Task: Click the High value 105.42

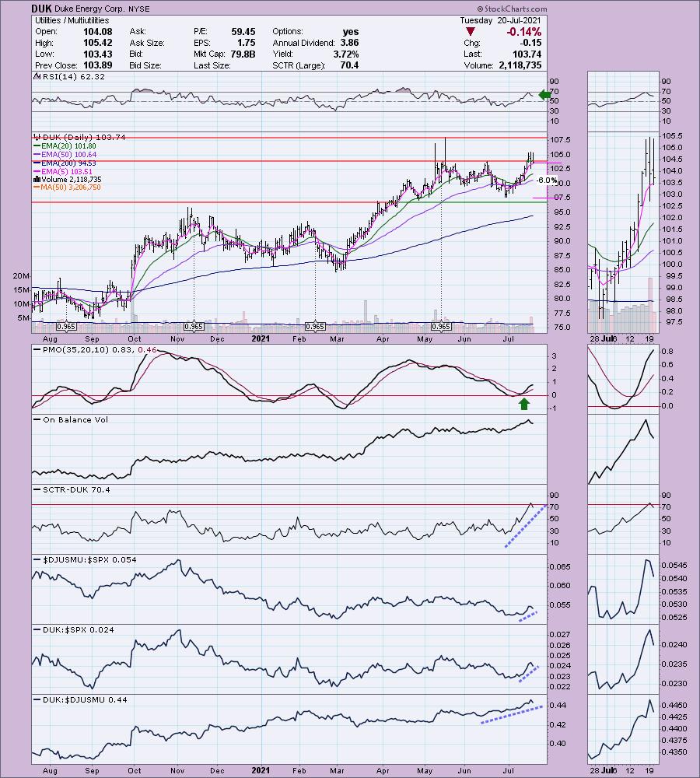Action: coord(98,43)
